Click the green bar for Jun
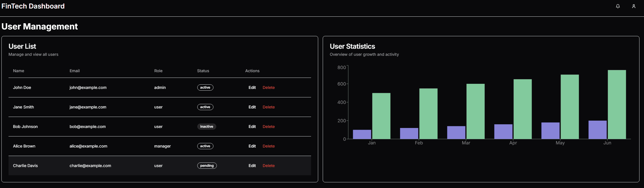The width and height of the screenshot is (644, 188). 617,105
